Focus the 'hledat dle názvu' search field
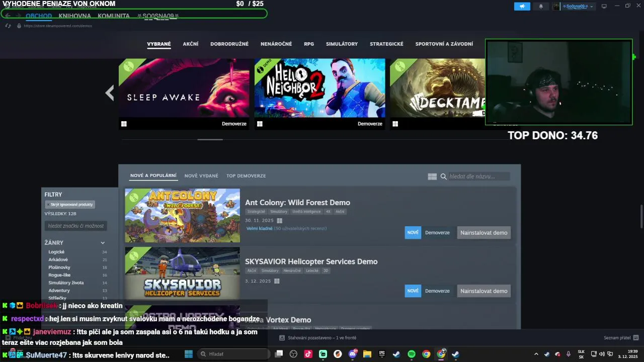This screenshot has height=362, width=644. 478,176
